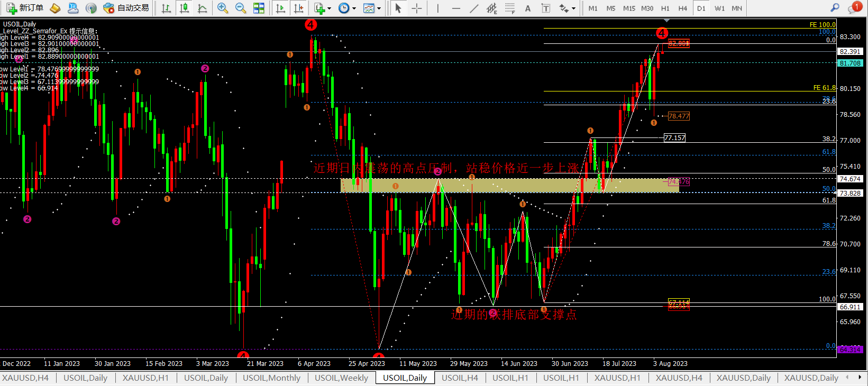Viewport: 868px width, 386px height.
Task: Click the 66.911 price label on the axis
Action: 850,307
